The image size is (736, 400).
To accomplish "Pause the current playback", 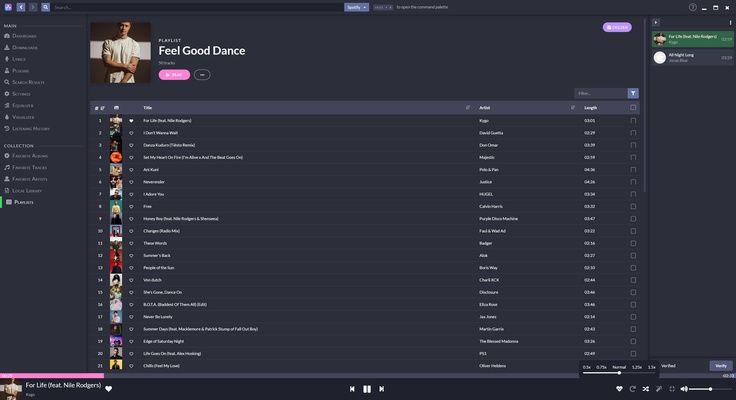I will click(367, 389).
